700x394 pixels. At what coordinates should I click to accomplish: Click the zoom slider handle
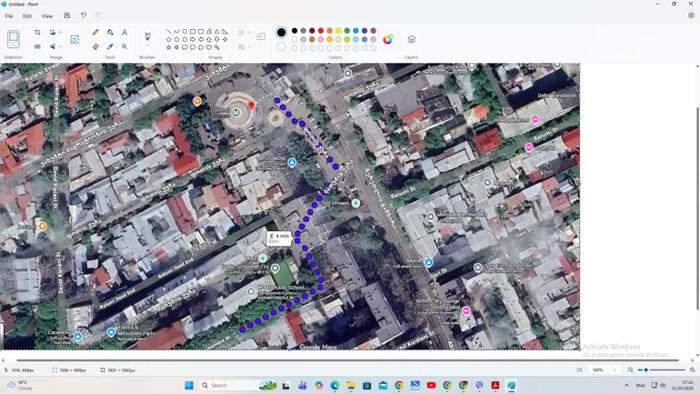coord(646,370)
